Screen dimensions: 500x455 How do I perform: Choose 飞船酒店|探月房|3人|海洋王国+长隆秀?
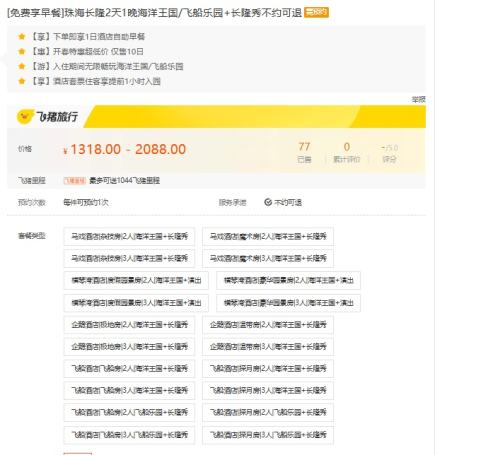tap(268, 391)
